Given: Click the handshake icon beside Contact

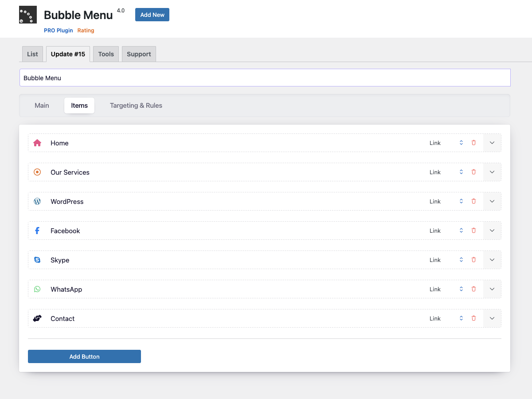Looking at the screenshot, I should point(37,318).
